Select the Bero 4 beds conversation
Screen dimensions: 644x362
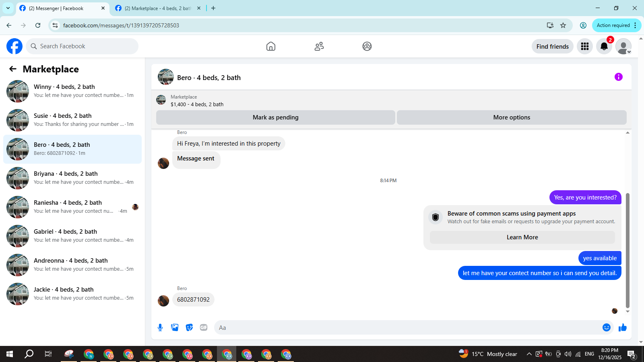[72, 149]
